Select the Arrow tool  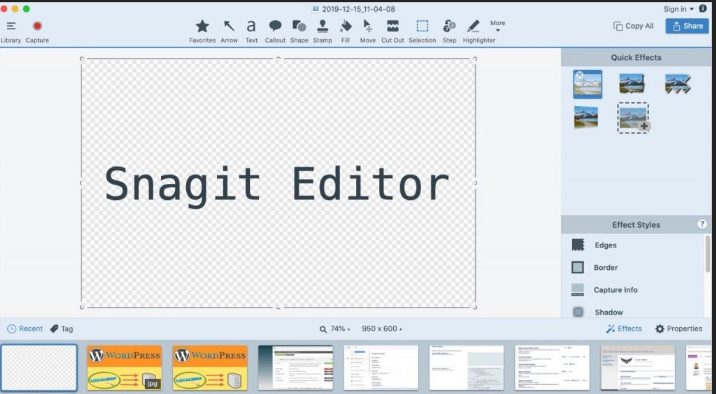[x=229, y=32]
